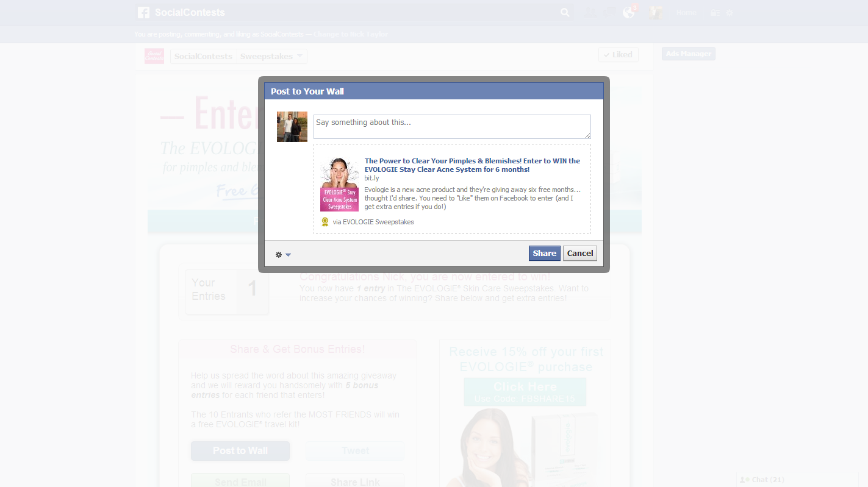The height and width of the screenshot is (487, 868).
Task: Open the Chat (21) bar
Action: coord(798,480)
